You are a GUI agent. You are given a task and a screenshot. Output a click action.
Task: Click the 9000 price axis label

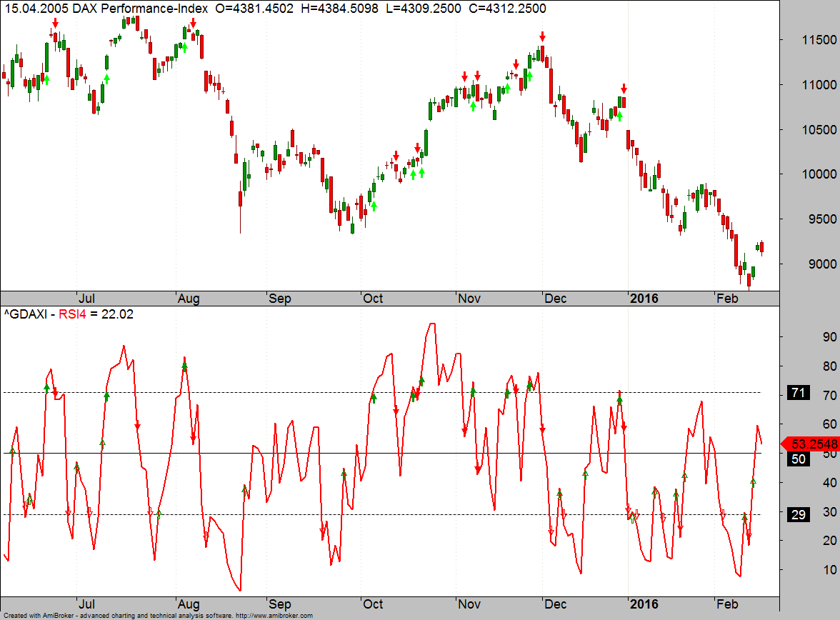click(x=822, y=264)
